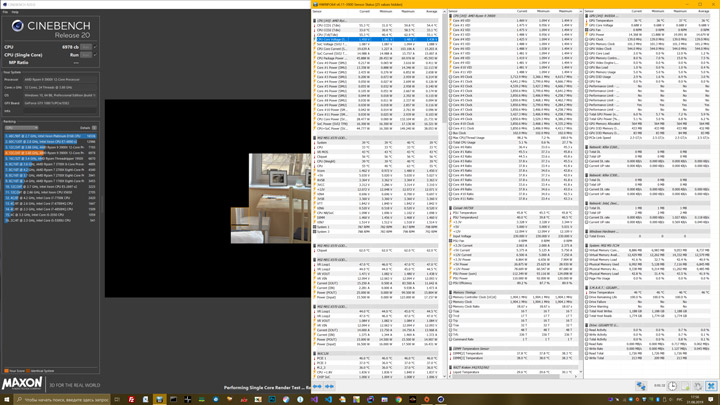Screen dimensions: 720x405
Task: Select the top ranking entry, Intel Xeon Platinum
Action: point(51,136)
